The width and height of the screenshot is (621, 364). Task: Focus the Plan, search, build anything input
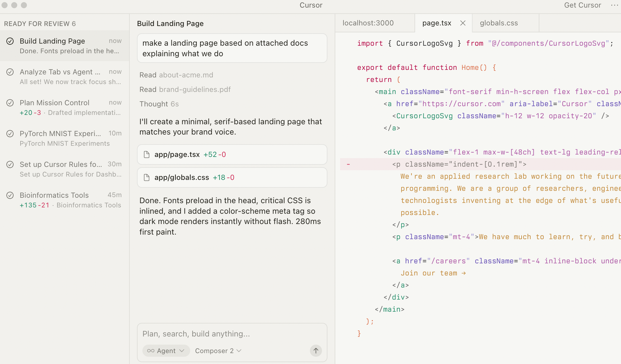(232, 334)
